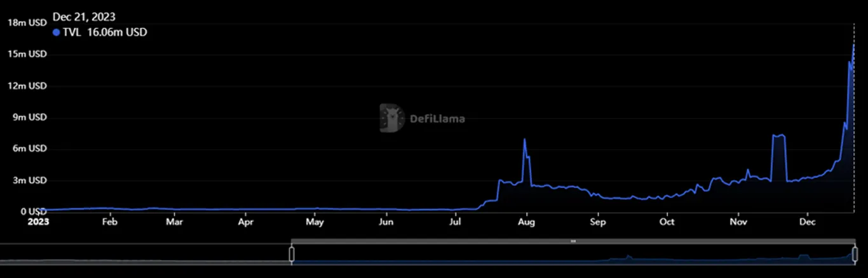868x278 pixels.
Task: Click the 'Jun' x-axis label
Action: coord(386,222)
